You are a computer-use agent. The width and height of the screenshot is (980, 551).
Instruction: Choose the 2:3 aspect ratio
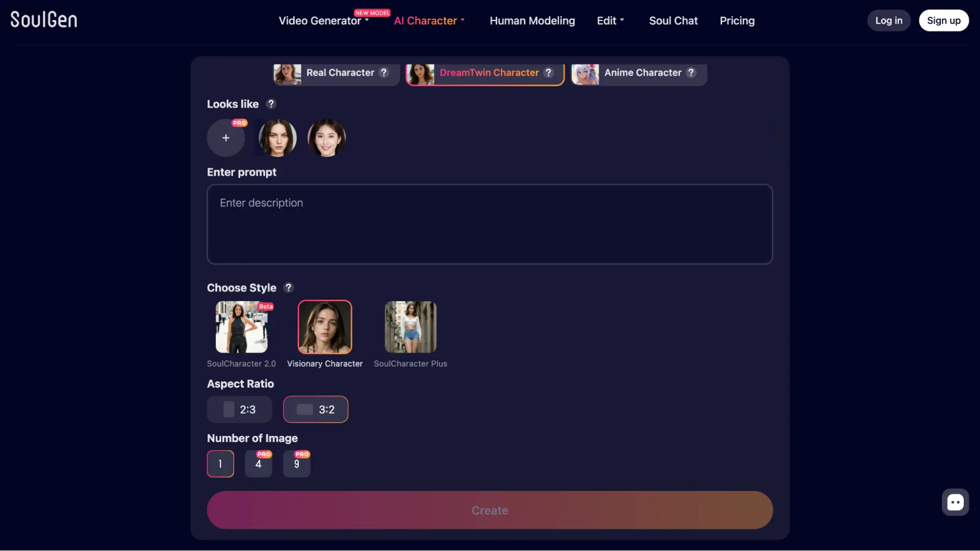[239, 409]
